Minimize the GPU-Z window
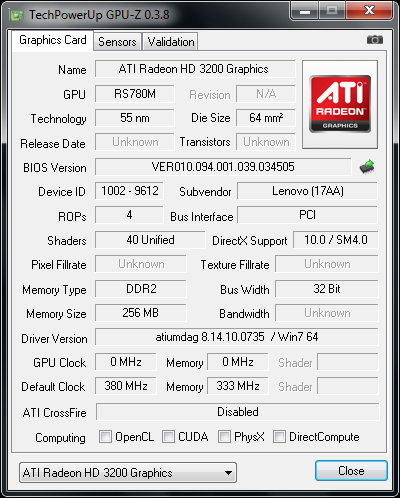This screenshot has height=498, width=400. [305, 12]
